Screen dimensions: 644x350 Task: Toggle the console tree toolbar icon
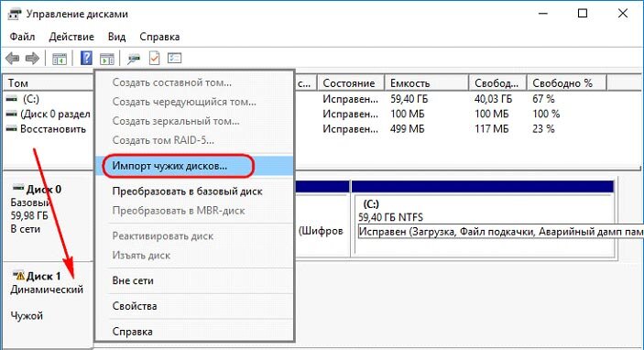(x=60, y=59)
